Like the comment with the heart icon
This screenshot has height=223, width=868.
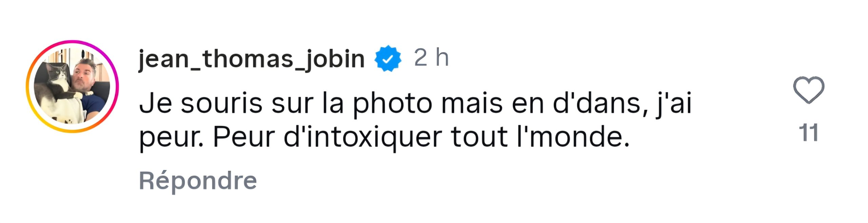tap(808, 90)
